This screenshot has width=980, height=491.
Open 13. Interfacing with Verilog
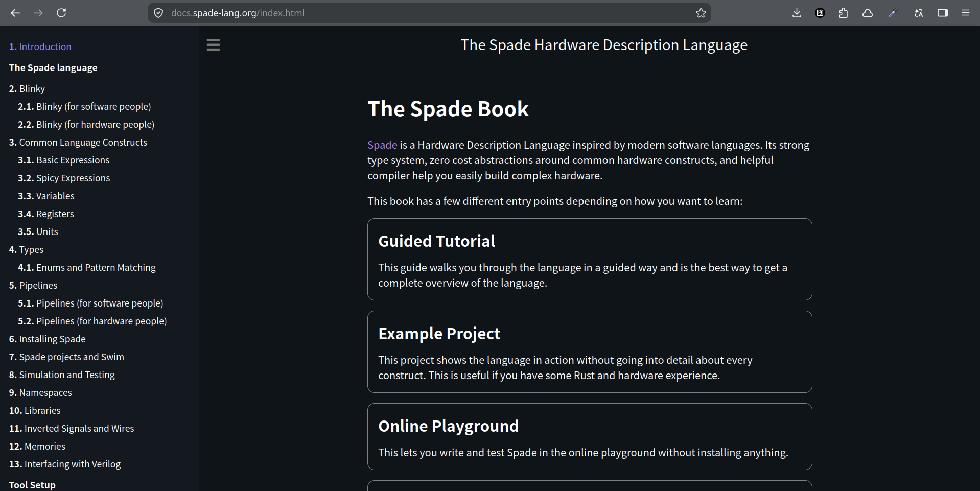coord(65,464)
